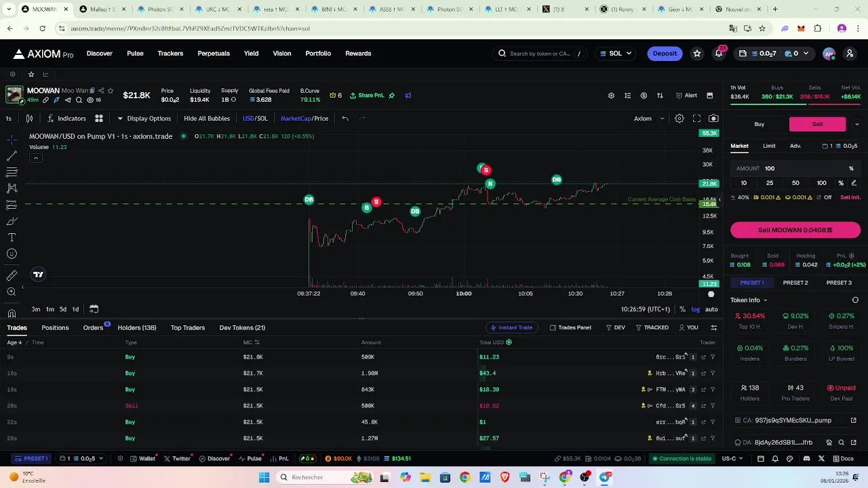Expand the dropdown next to Sell button
The image size is (868, 488).
click(x=856, y=124)
